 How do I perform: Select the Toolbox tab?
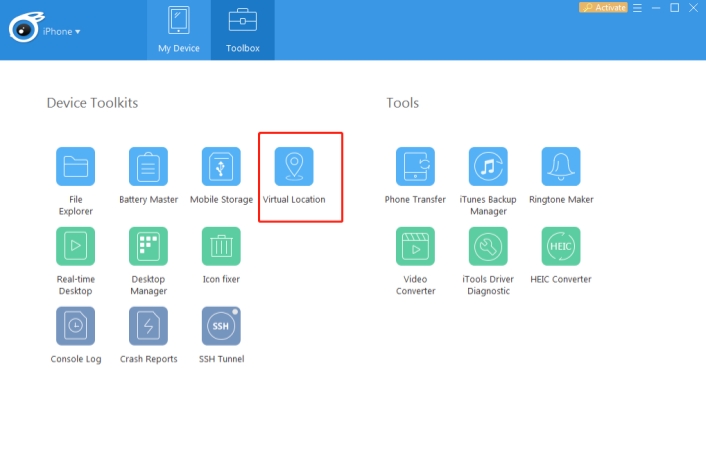click(x=243, y=30)
